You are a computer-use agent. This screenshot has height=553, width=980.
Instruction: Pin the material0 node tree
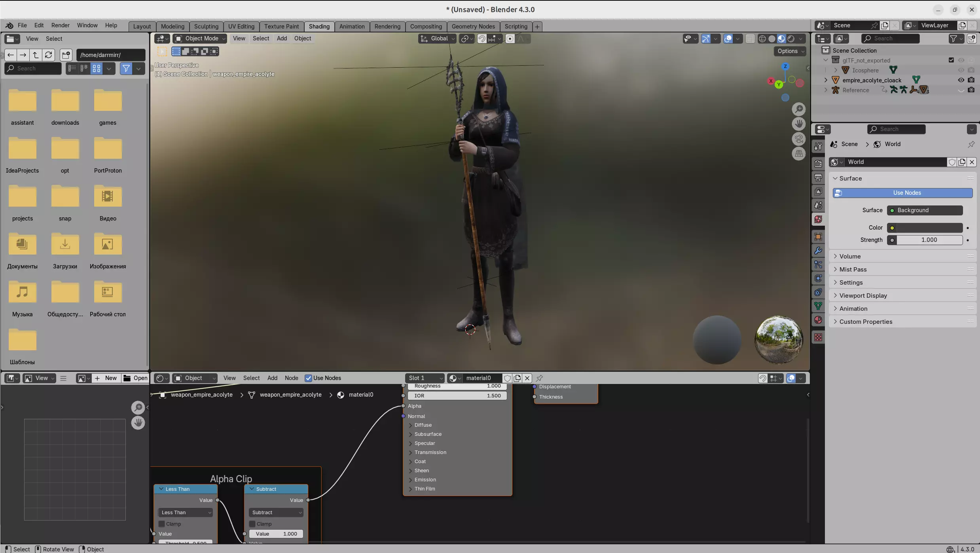point(539,378)
